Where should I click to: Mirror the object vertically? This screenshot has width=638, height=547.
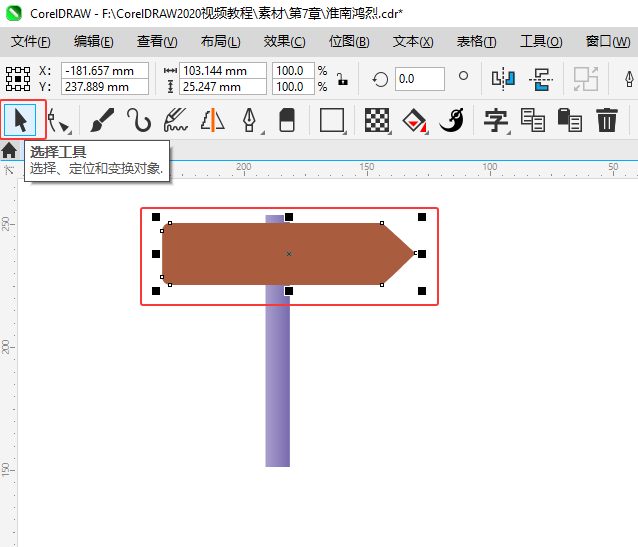pyautogui.click(x=541, y=79)
